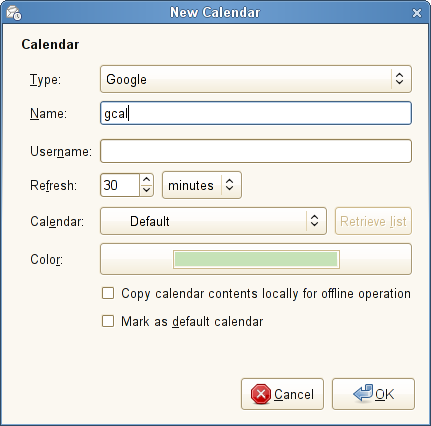Click the Retrieve list button
Image resolution: width=431 pixels, height=426 pixels.
[373, 221]
